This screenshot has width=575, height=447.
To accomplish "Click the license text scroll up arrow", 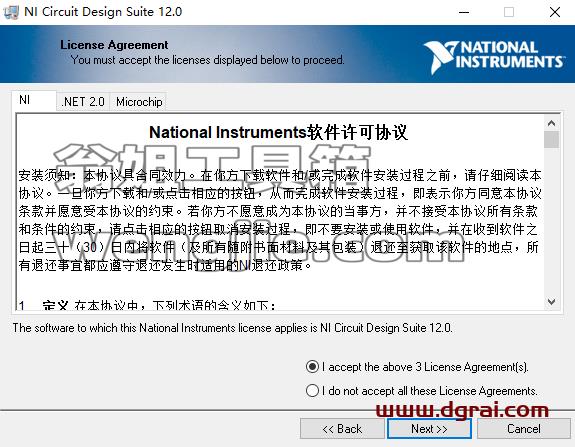I will click(551, 124).
